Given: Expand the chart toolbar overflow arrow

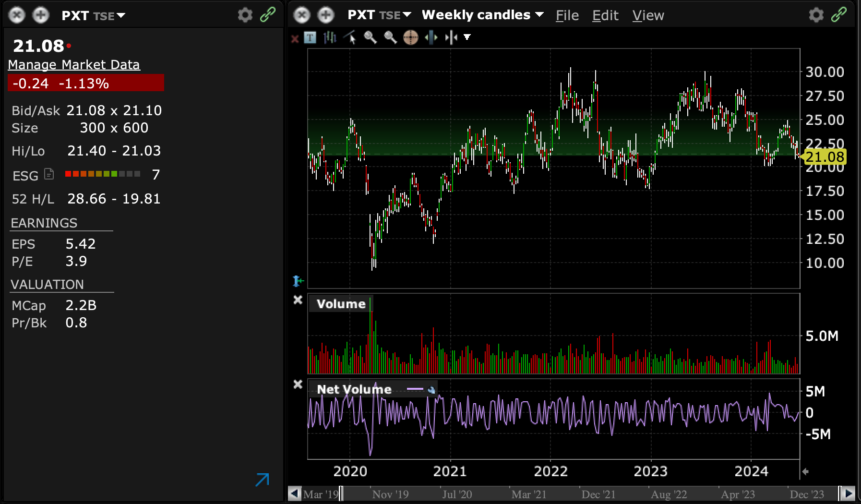Looking at the screenshot, I should pyautogui.click(x=467, y=37).
